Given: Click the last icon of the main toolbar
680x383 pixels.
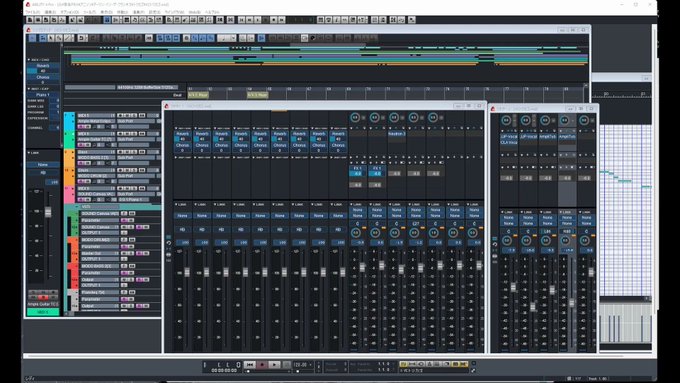Looking at the screenshot, I should [x=412, y=20].
